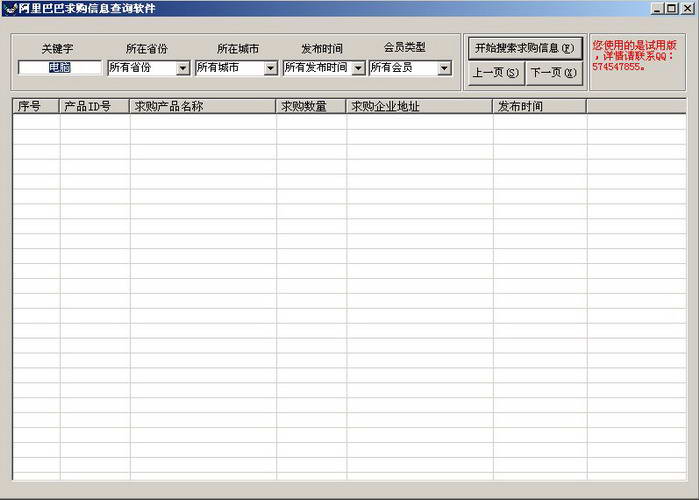Sort by 产品ID号 column header
Image resolution: width=699 pixels, height=500 pixels.
(94, 106)
